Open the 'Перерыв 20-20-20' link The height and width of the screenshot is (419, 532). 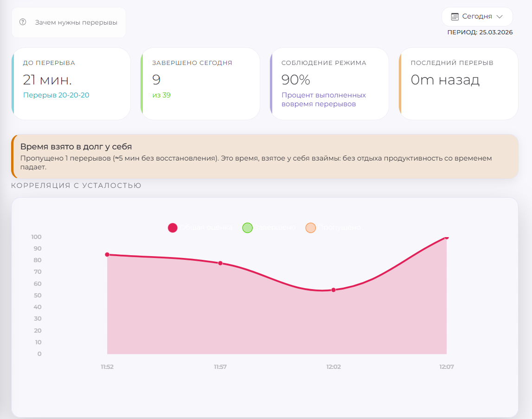pyautogui.click(x=56, y=95)
